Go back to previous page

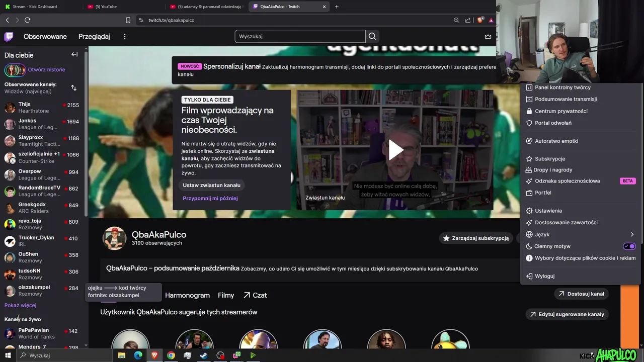(x=7, y=20)
